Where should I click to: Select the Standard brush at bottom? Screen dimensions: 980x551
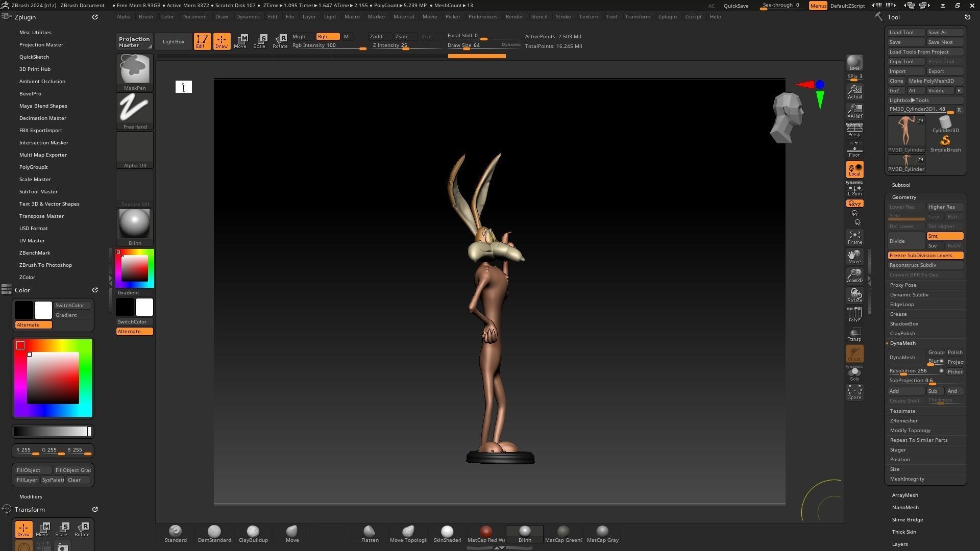[176, 534]
